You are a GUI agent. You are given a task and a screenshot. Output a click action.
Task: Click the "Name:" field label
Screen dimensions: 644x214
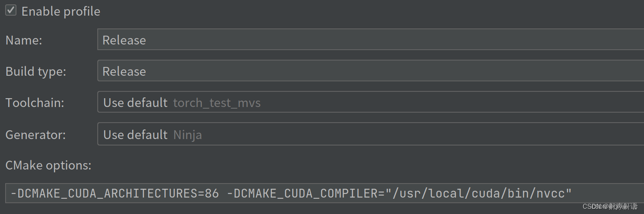(24, 40)
